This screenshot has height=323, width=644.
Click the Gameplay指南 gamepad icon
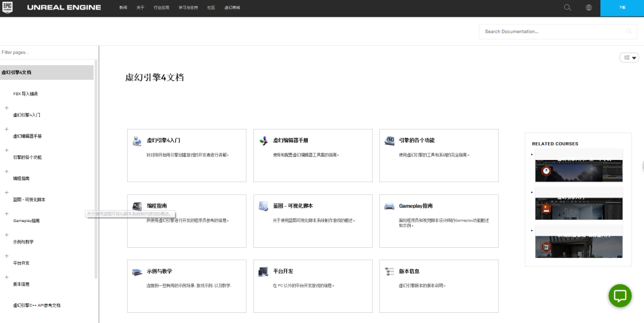(x=389, y=206)
